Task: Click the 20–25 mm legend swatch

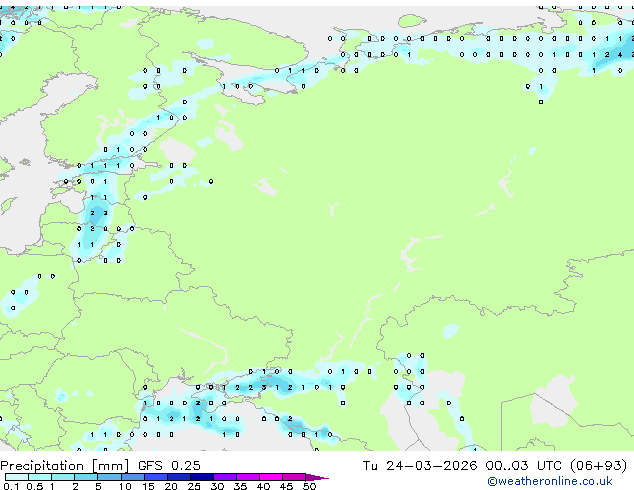Action: (x=178, y=477)
